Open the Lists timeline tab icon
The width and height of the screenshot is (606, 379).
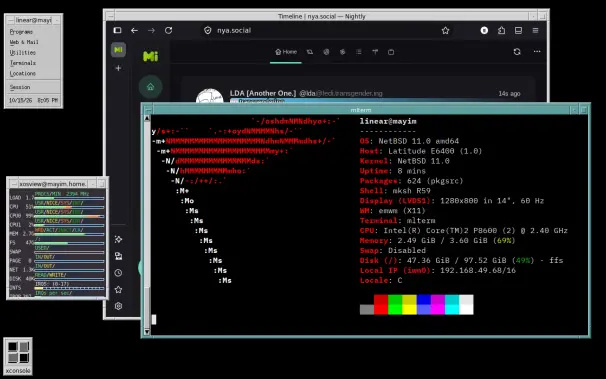(x=359, y=52)
